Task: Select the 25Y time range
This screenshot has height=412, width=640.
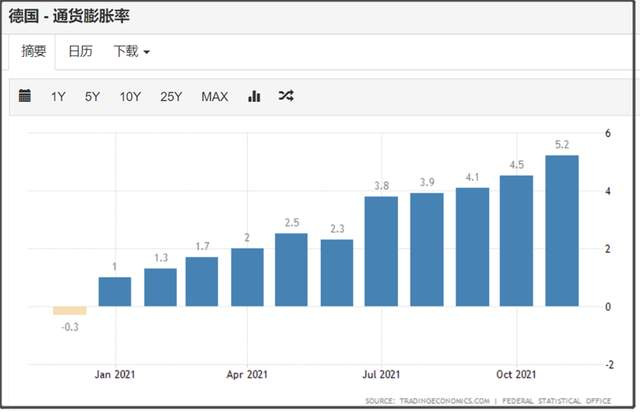Action: [171, 97]
